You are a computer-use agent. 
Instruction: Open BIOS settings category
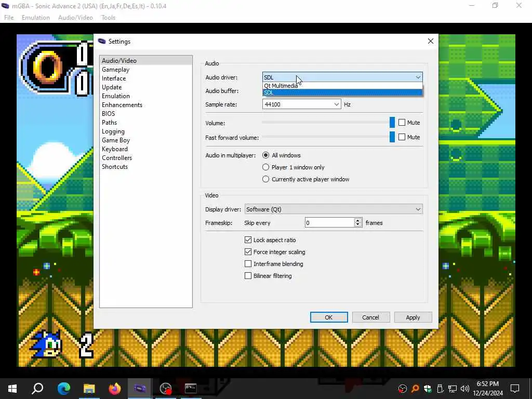pos(146,113)
